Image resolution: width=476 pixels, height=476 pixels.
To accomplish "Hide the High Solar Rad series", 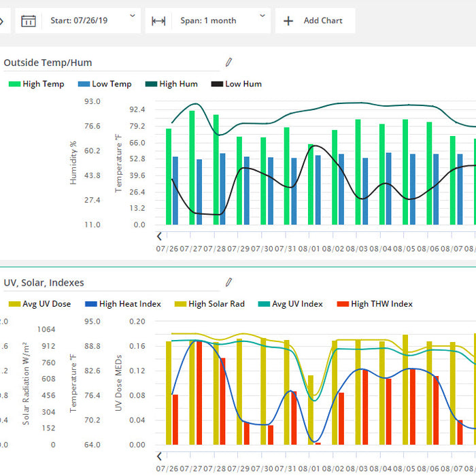I will [x=209, y=304].
